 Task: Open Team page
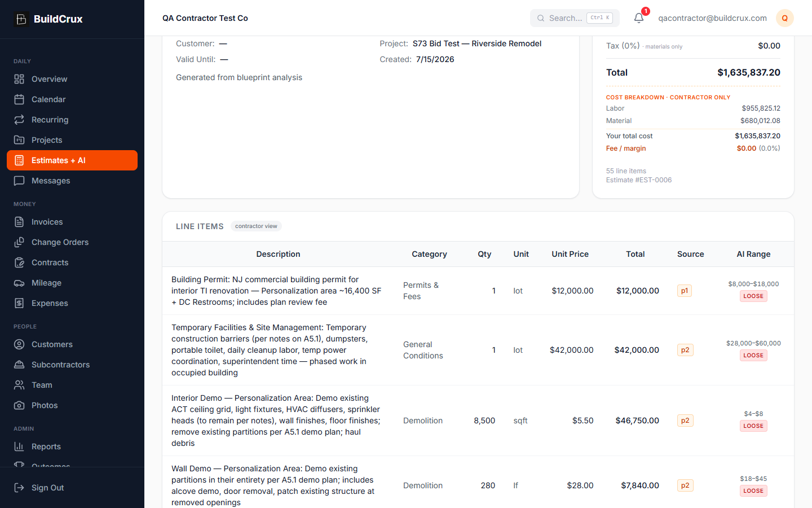[x=72, y=385]
